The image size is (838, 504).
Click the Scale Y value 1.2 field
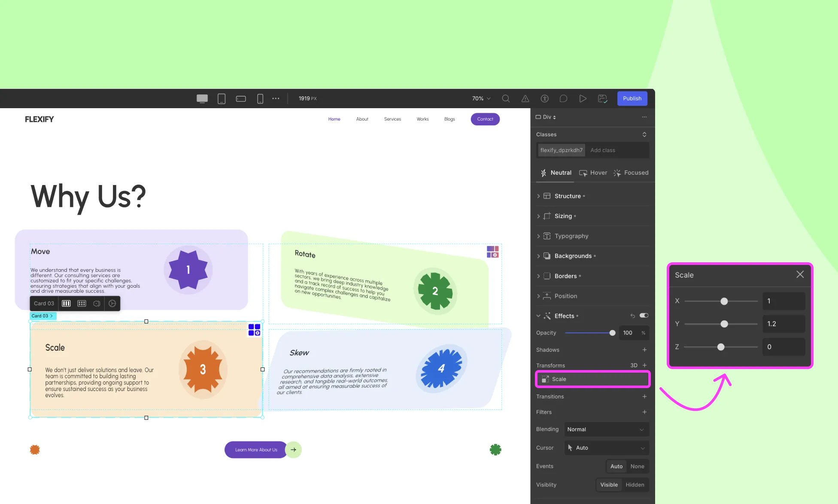[x=783, y=324]
